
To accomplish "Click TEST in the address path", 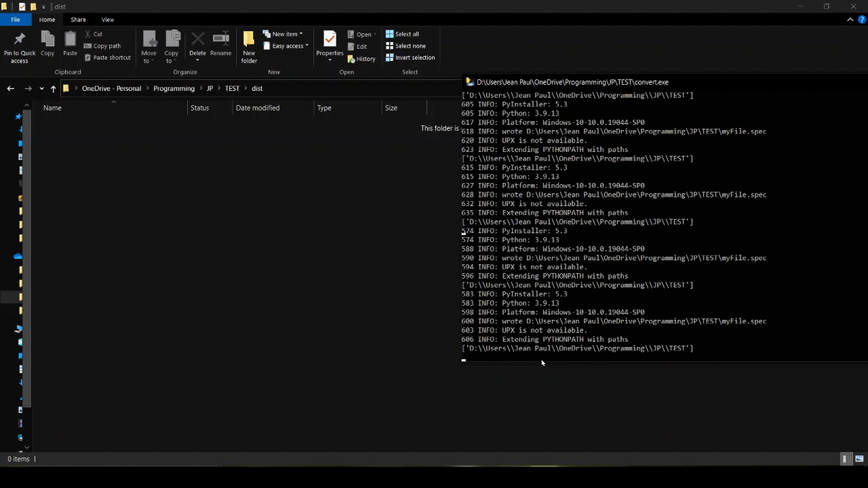I will pos(232,89).
